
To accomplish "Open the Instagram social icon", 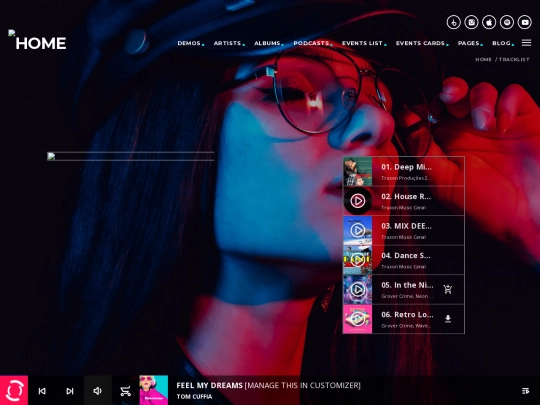I will pyautogui.click(x=471, y=22).
